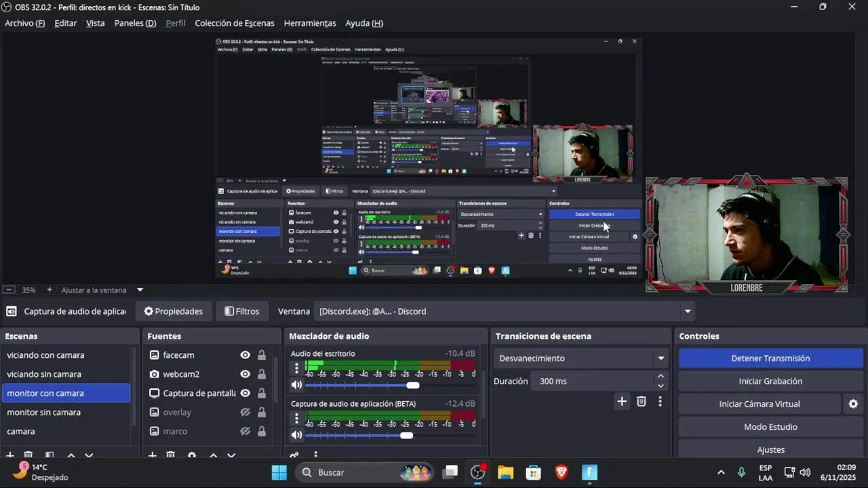Click Detener Transmisión button
The width and height of the screenshot is (868, 488).
tap(770, 359)
